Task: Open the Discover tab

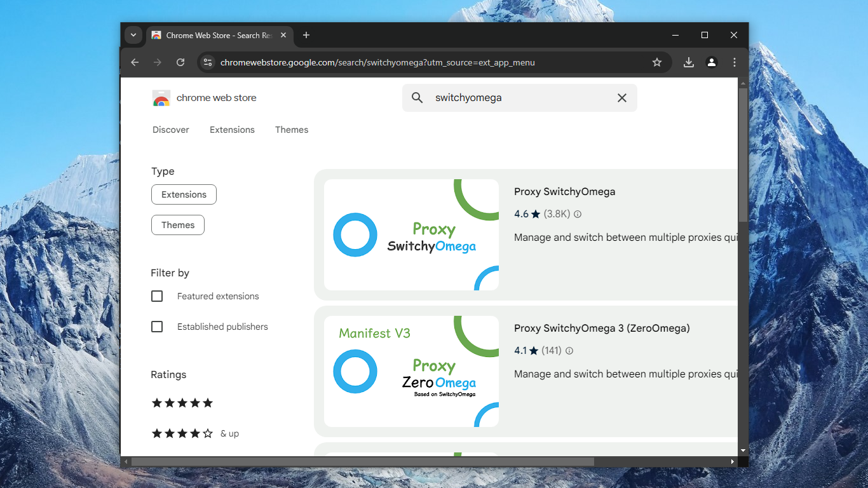Action: tap(171, 130)
